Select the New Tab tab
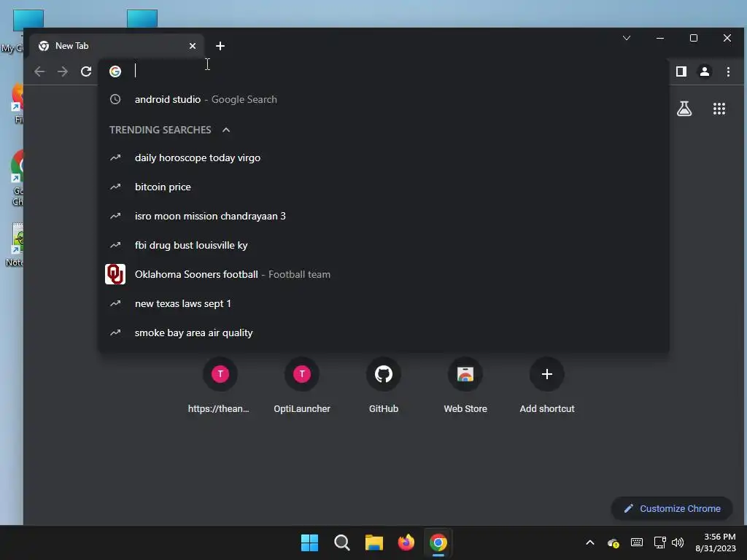 116,46
